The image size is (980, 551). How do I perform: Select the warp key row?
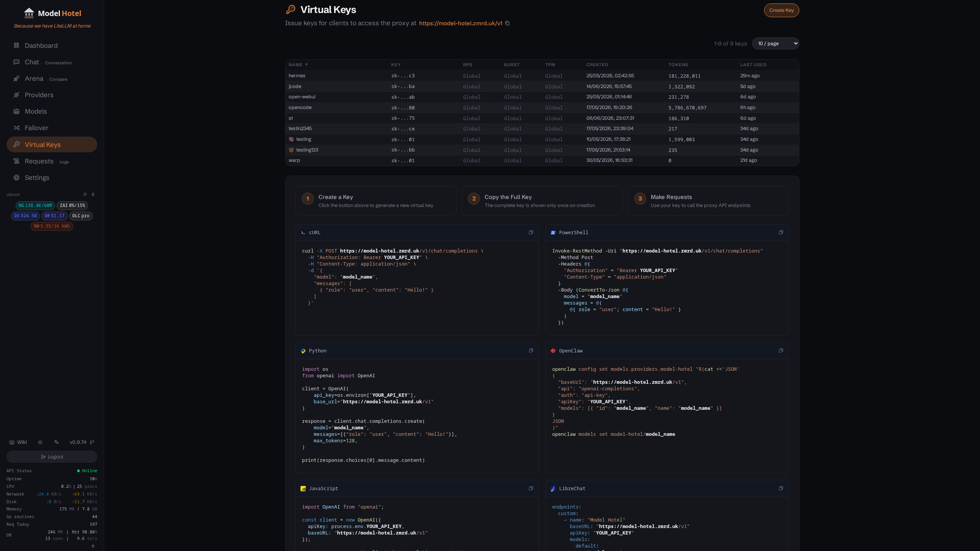(542, 160)
